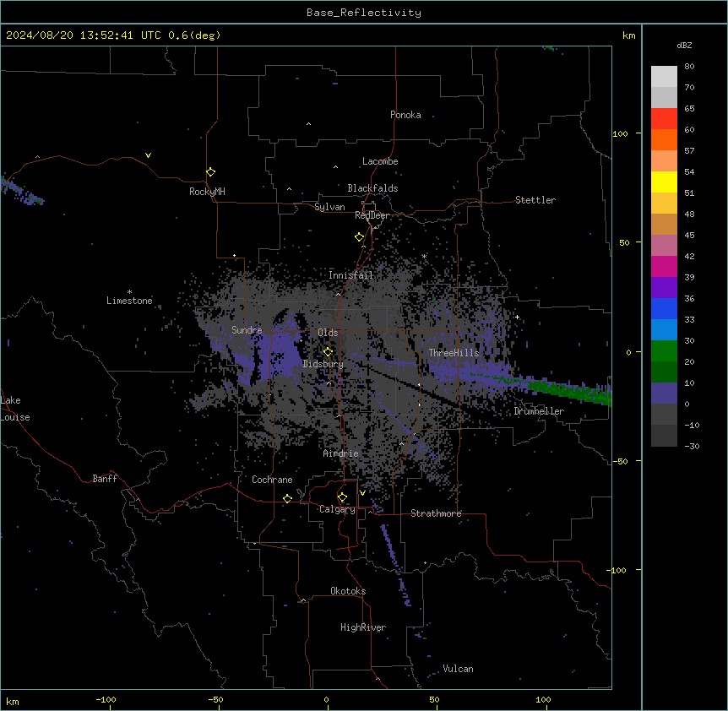The width and height of the screenshot is (728, 711).
Task: Select the magenta 42 dBZ legend swatch
Action: click(x=664, y=266)
